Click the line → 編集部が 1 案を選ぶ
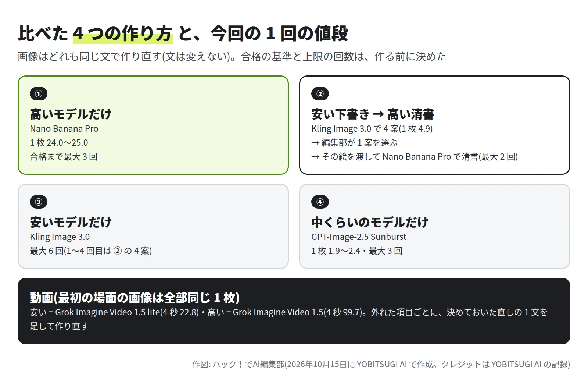 tap(354, 143)
